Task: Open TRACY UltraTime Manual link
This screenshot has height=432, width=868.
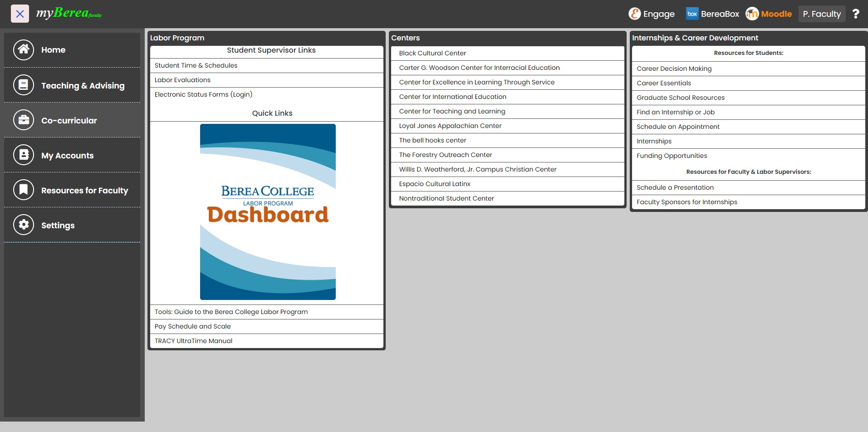Action: point(193,341)
